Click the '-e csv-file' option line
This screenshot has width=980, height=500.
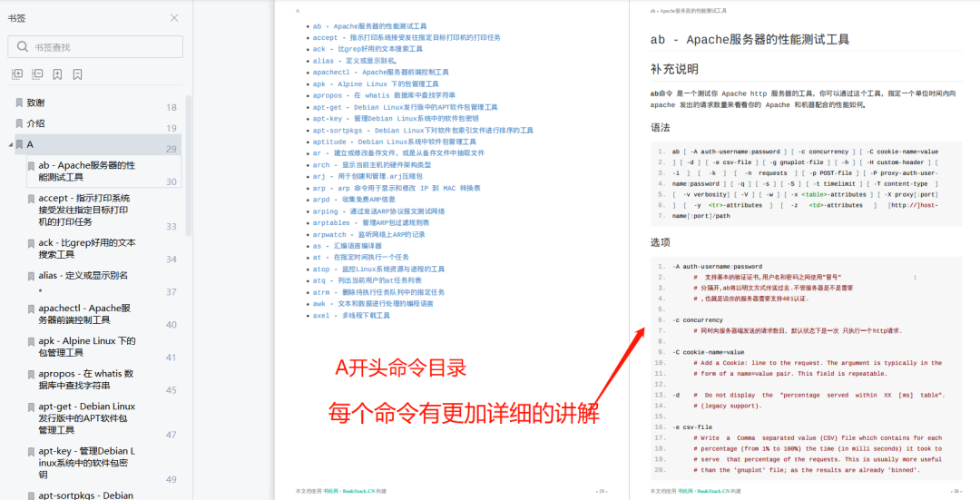691,427
